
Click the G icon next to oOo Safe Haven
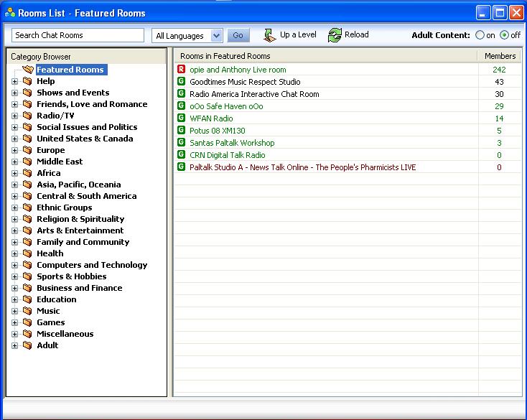(x=181, y=106)
